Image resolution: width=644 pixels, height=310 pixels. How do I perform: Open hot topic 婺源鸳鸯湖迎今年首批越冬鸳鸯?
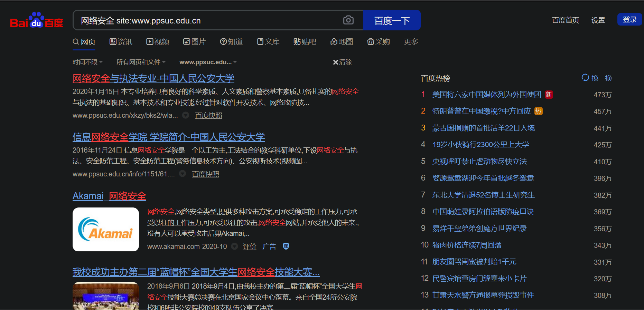click(x=483, y=178)
